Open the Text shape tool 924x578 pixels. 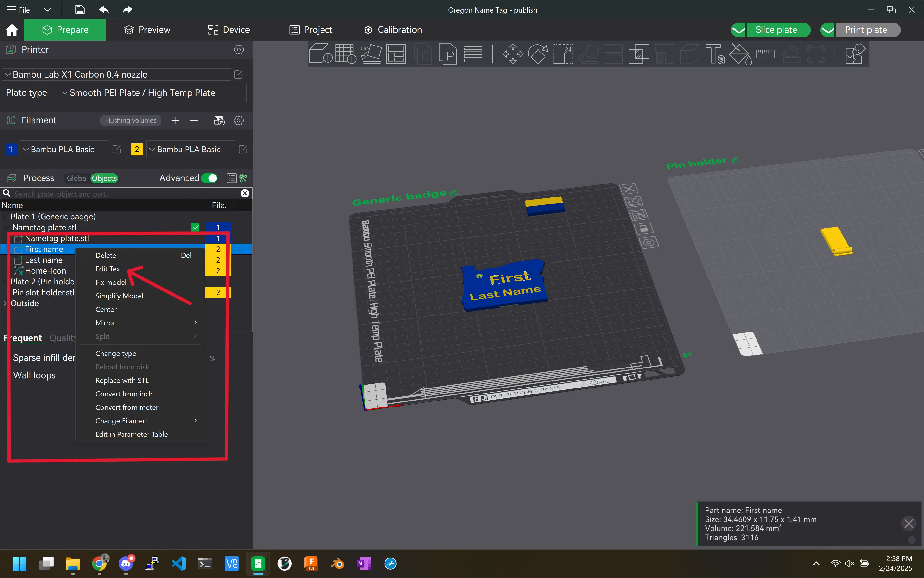(x=715, y=53)
